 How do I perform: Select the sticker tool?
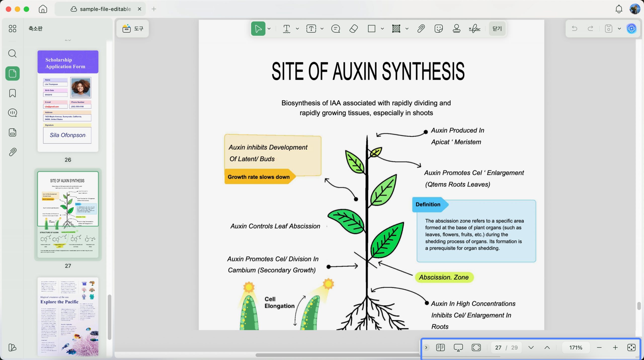pyautogui.click(x=438, y=29)
